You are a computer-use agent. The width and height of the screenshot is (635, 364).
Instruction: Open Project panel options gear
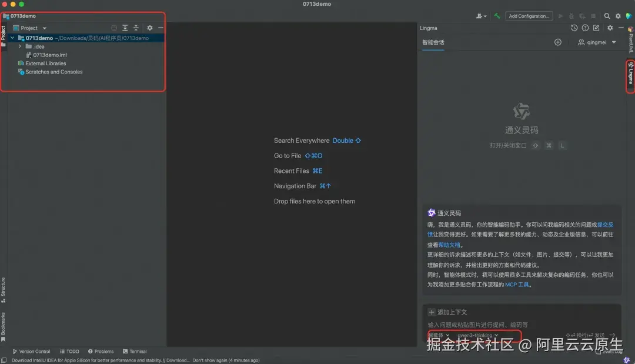[150, 28]
